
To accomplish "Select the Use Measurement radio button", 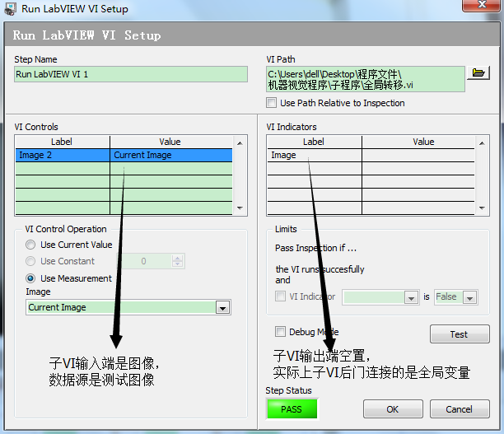I will tap(30, 278).
